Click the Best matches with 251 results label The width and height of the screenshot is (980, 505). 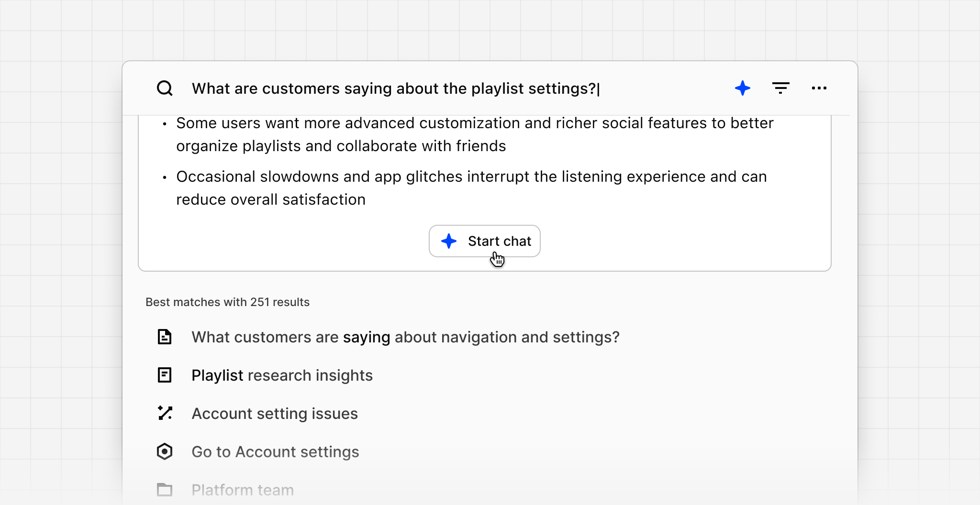pos(228,302)
